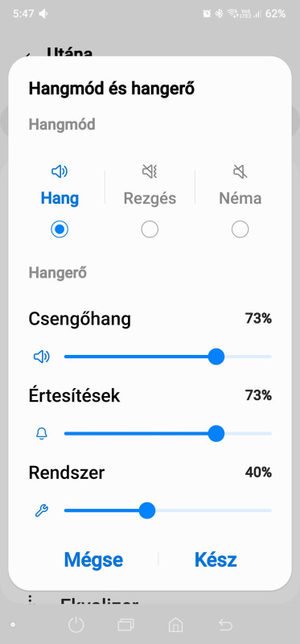
Task: Click the Csengőhang volume slider handle
Action: tap(216, 357)
